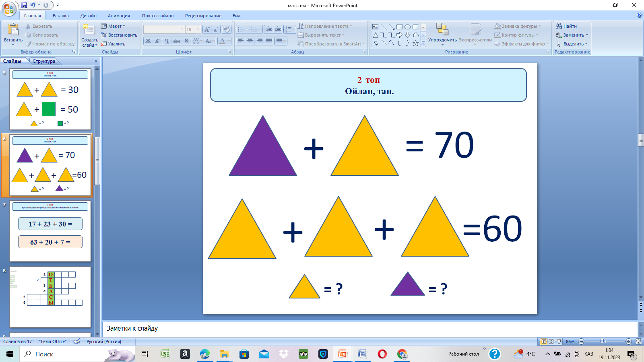Open the Microsoft Office Button
The height and width of the screenshot is (362, 644).
point(9,8)
